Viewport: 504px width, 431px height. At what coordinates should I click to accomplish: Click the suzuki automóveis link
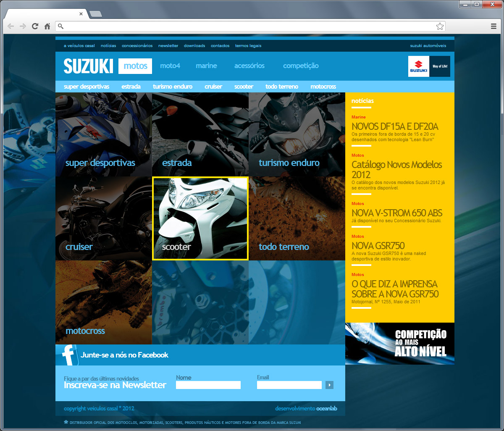428,46
